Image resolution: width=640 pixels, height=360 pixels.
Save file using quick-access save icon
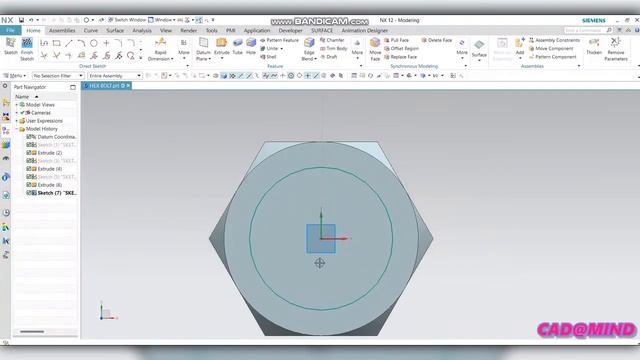tap(21, 20)
